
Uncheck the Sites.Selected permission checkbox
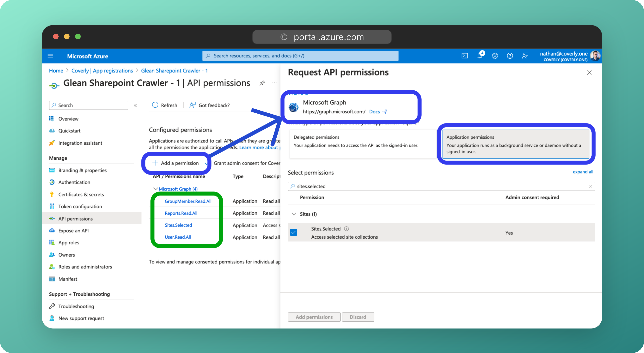(x=294, y=232)
